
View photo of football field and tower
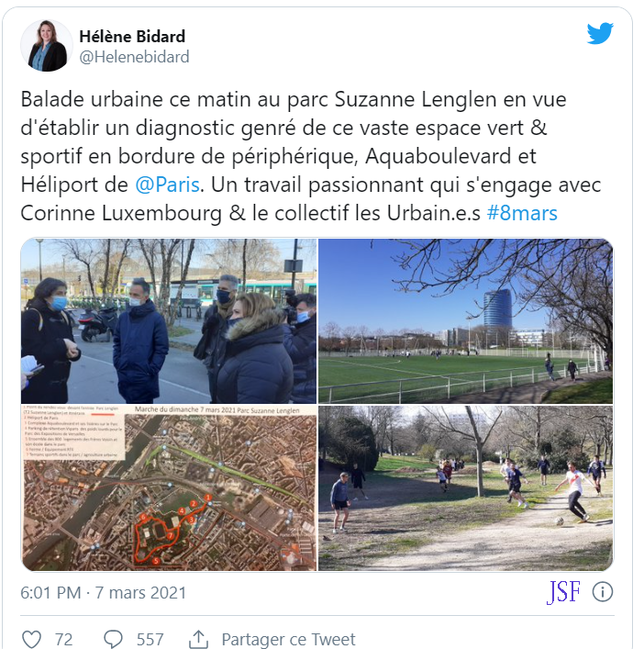point(465,320)
